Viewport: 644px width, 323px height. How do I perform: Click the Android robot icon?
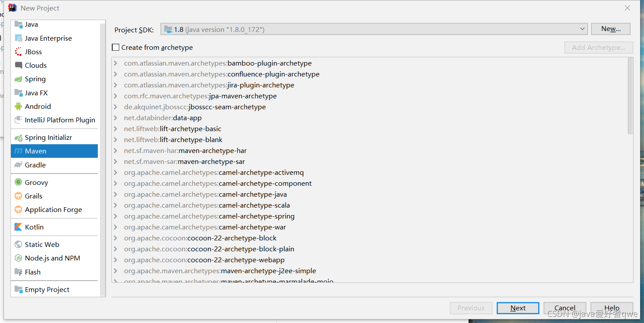18,106
